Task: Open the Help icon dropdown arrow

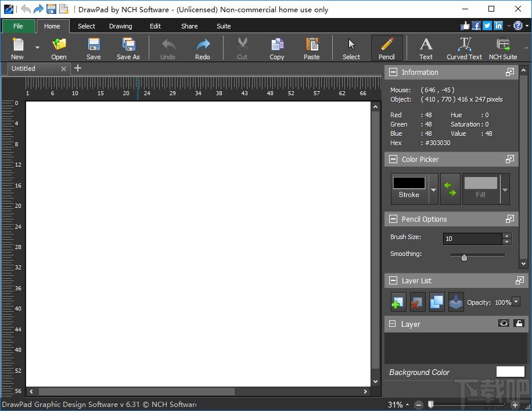Action: tap(527, 26)
